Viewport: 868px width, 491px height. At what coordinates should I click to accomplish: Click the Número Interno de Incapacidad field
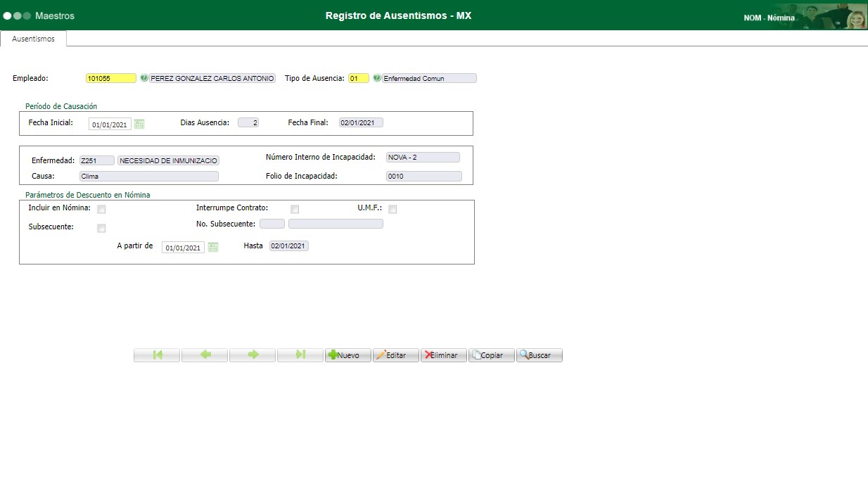(x=423, y=158)
